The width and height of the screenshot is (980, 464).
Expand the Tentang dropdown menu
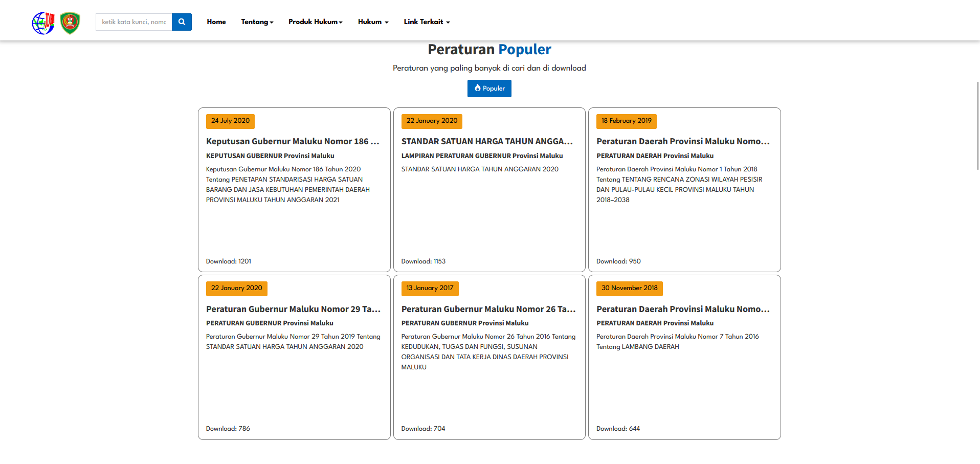257,22
